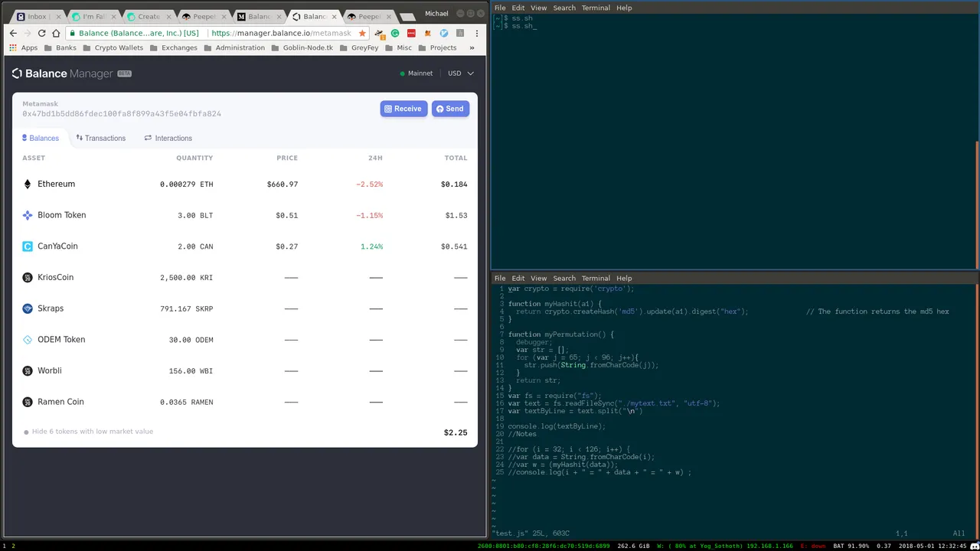Close the active Balance browser tab
Image resolution: width=980 pixels, height=551 pixels.
[334, 16]
